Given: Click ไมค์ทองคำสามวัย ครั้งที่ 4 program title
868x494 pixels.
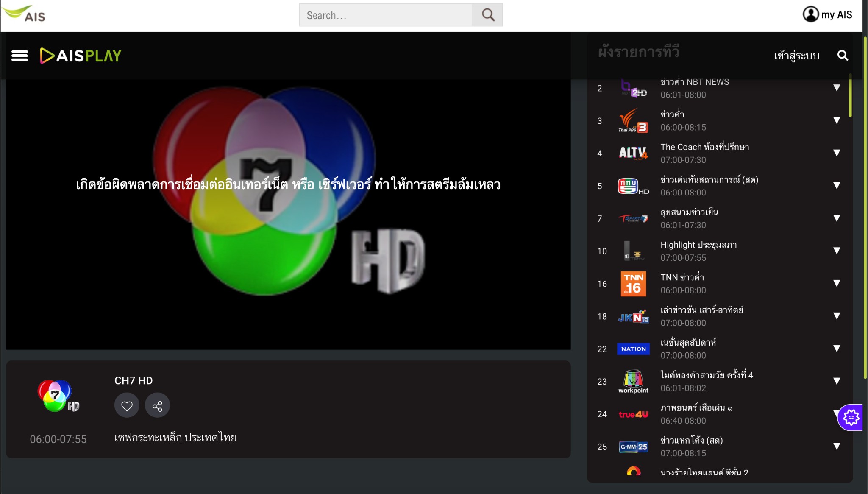Looking at the screenshot, I should [707, 375].
